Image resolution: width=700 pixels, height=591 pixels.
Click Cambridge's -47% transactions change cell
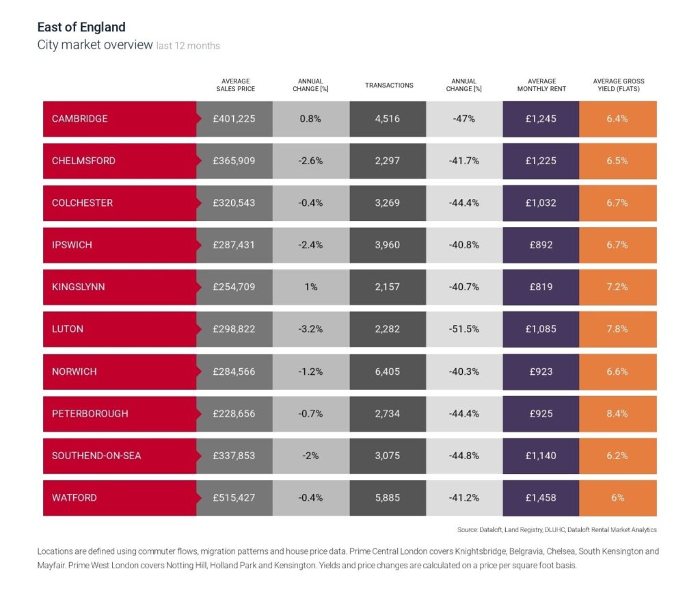[464, 118]
